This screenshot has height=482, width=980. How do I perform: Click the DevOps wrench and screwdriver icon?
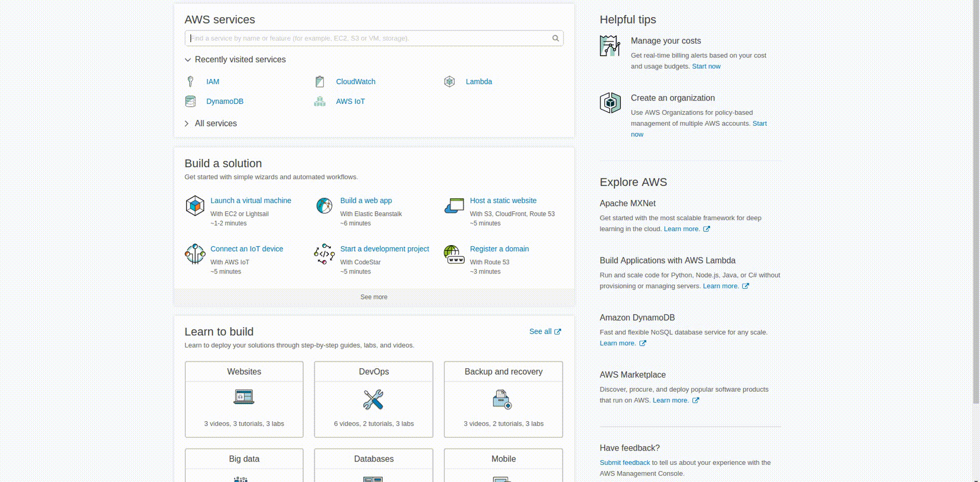[373, 400]
